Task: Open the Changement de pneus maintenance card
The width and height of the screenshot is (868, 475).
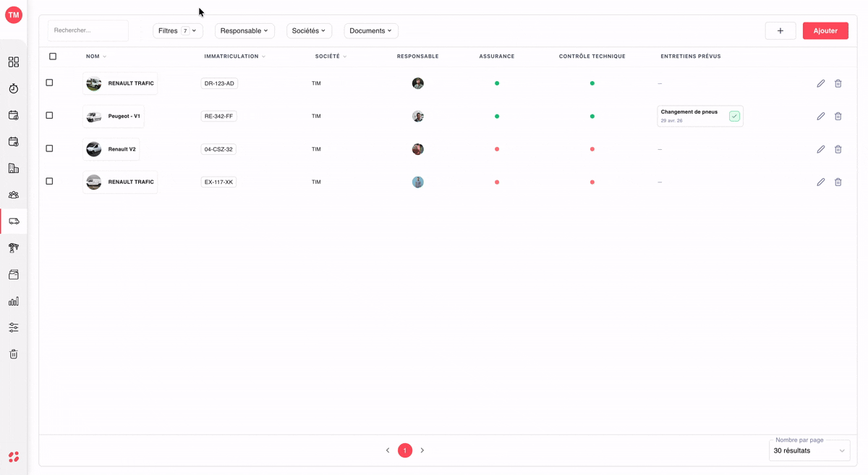Action: (699, 116)
